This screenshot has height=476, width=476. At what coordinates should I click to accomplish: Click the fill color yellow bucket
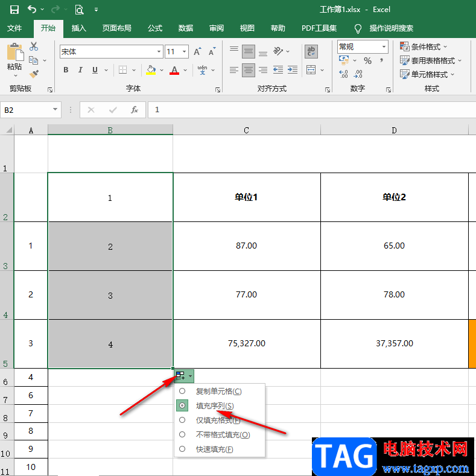[151, 70]
